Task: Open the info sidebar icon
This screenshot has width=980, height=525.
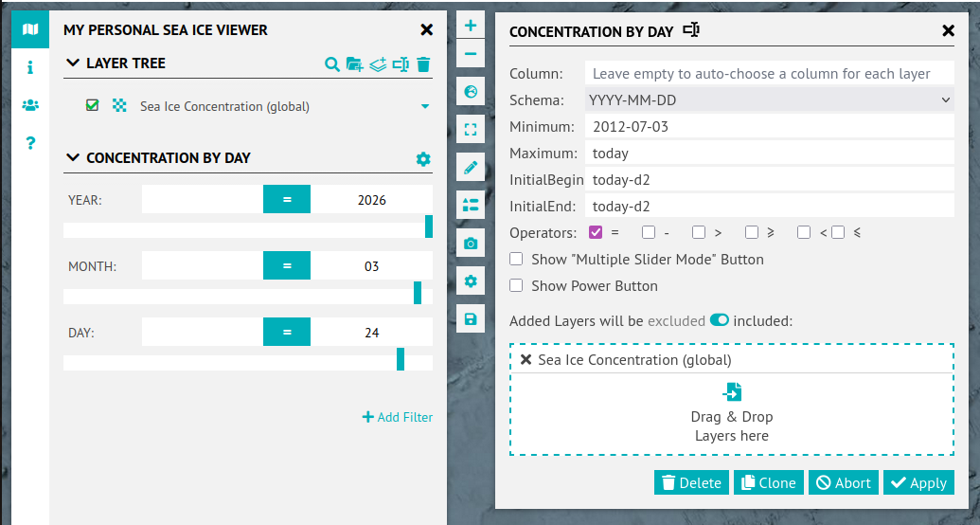Action: click(x=30, y=67)
